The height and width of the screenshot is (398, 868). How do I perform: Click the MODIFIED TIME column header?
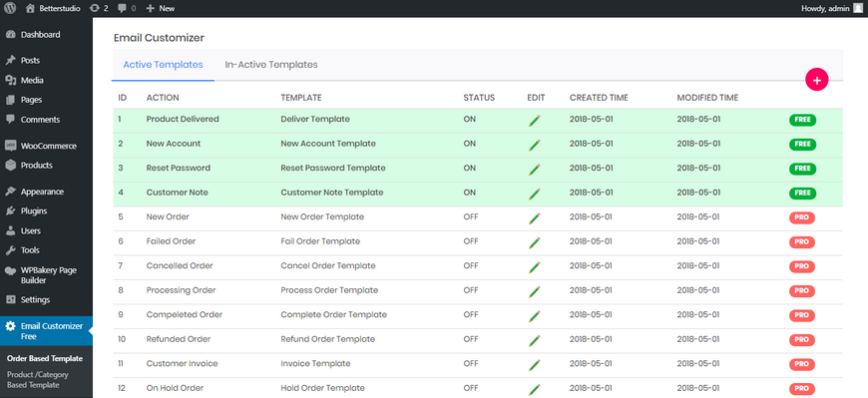coord(707,98)
